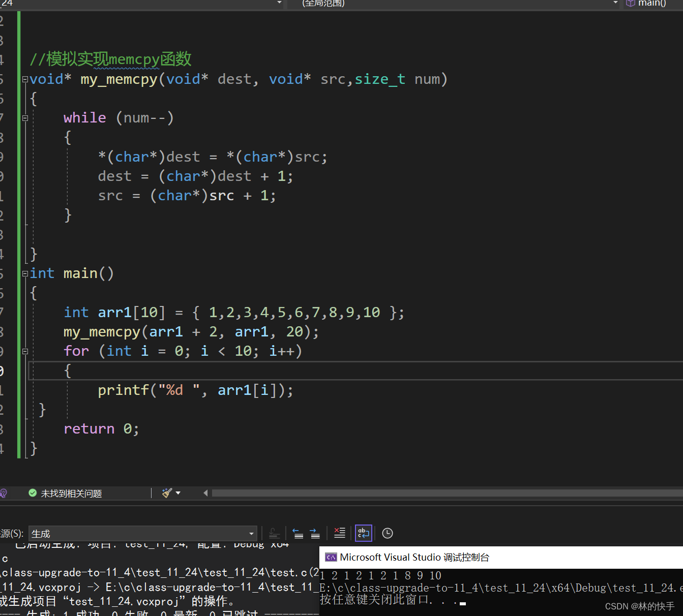683x616 pixels.
Task: Collapse the for loop block outline
Action: [x=25, y=351]
